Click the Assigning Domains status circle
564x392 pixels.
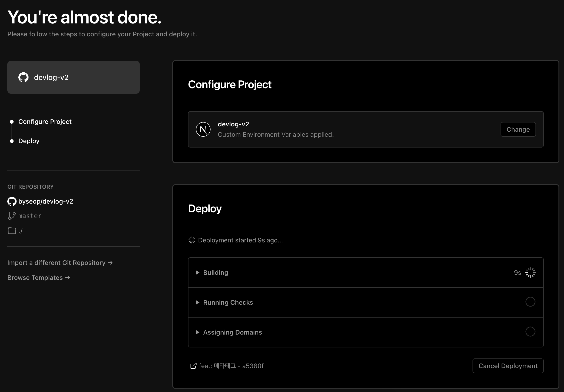[530, 332]
